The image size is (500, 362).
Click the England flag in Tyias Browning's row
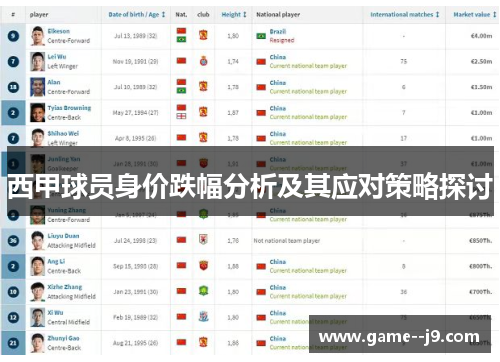[x=181, y=116]
